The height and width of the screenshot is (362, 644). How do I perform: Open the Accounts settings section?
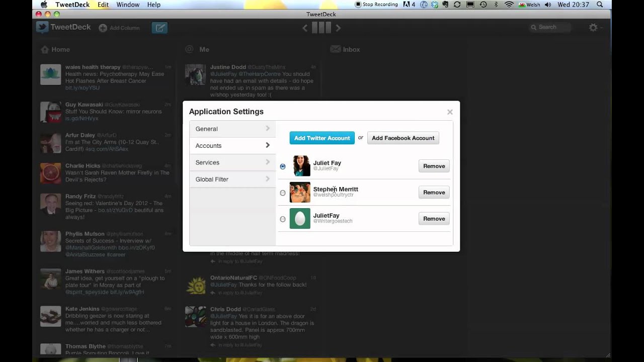232,145
